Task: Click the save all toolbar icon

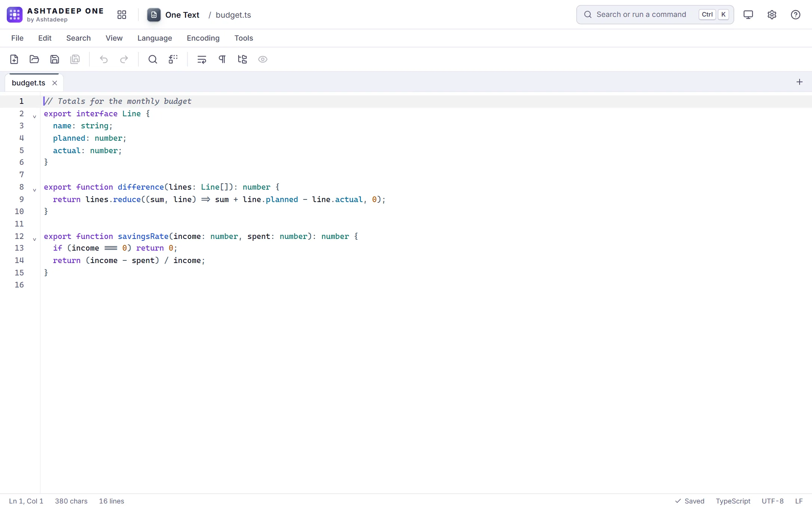Action: (75, 59)
